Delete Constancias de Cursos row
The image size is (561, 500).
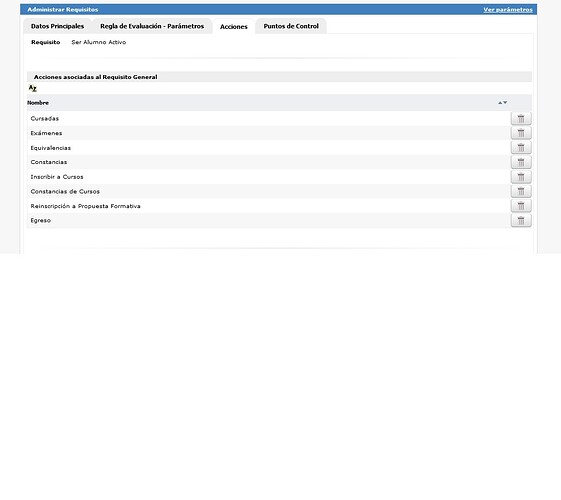click(x=521, y=191)
